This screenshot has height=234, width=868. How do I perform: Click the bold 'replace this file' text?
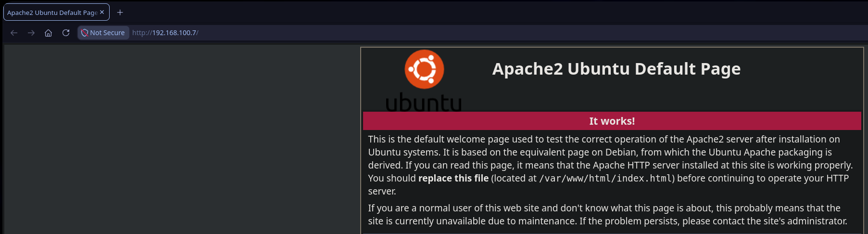[453, 178]
